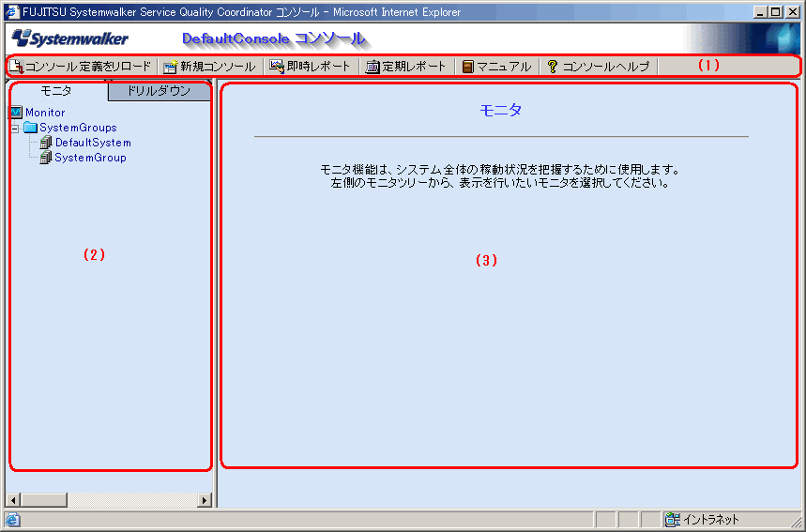Click the 左側のモニタツリーから instruction line

pyautogui.click(x=499, y=183)
